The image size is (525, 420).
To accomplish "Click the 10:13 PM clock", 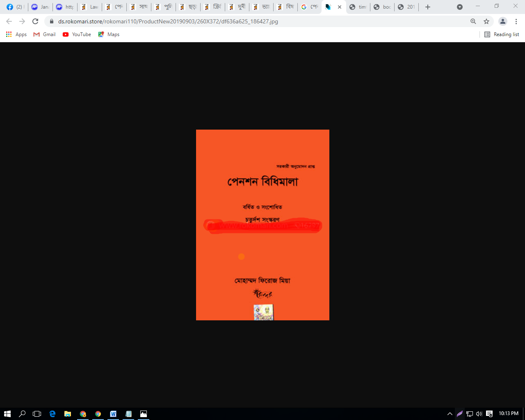I will [x=509, y=413].
